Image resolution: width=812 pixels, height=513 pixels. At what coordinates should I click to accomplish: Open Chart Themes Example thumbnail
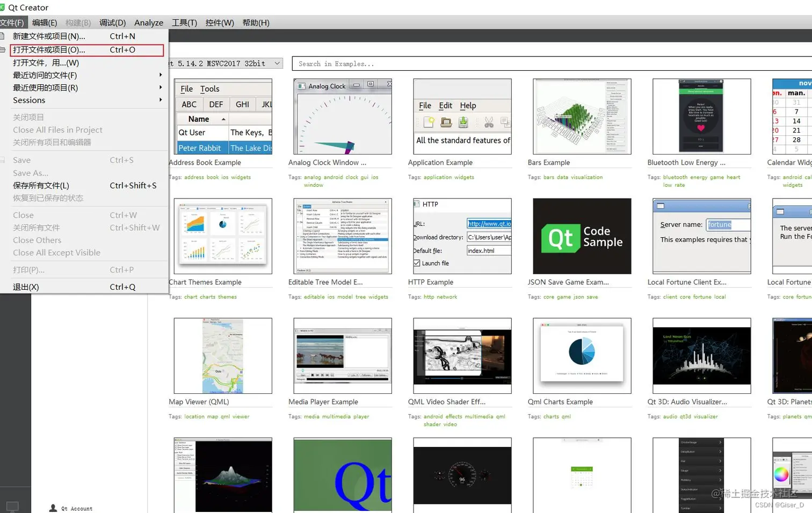[223, 236]
